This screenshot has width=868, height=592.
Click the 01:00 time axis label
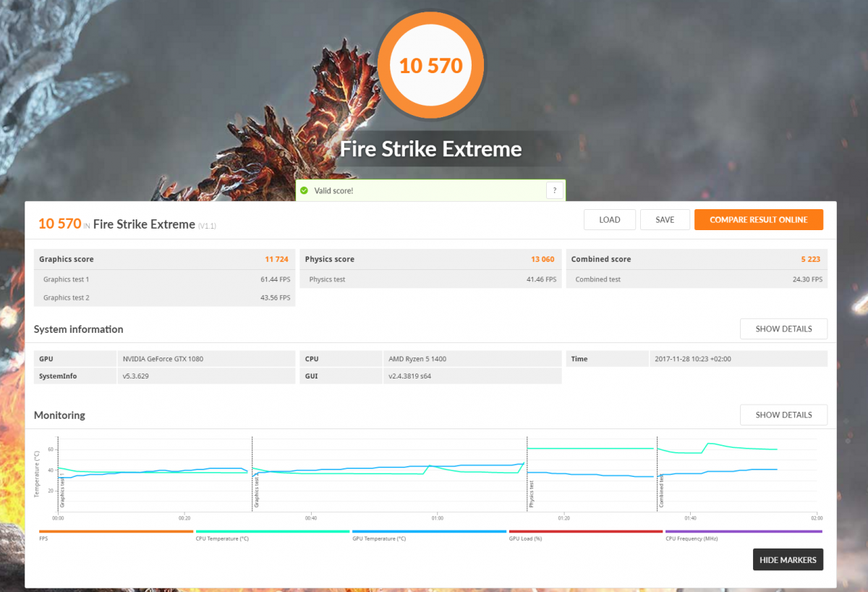[x=437, y=518]
